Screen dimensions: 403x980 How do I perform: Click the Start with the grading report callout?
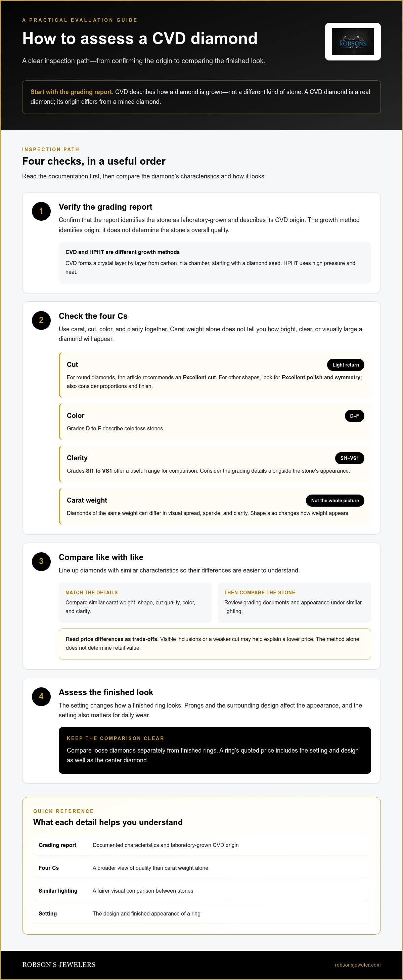[201, 97]
